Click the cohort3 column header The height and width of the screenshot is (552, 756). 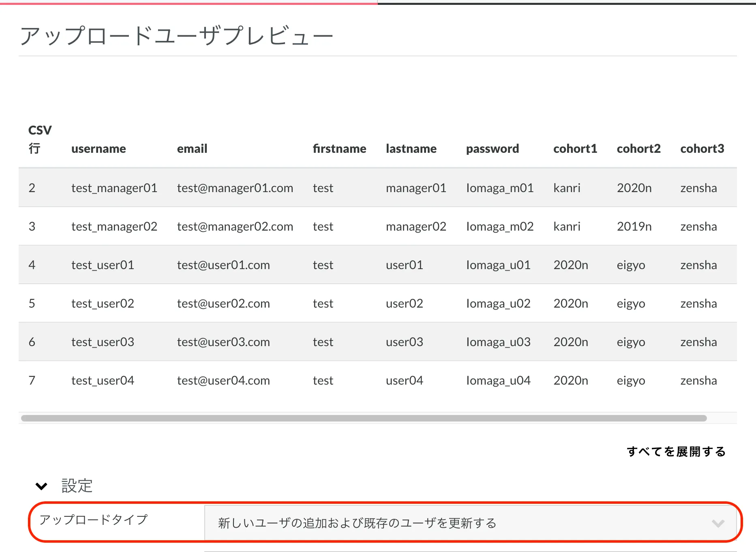click(702, 149)
